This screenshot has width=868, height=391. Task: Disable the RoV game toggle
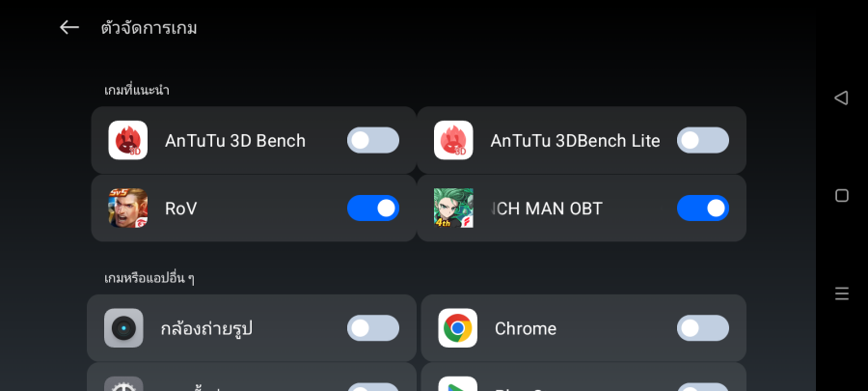[373, 208]
